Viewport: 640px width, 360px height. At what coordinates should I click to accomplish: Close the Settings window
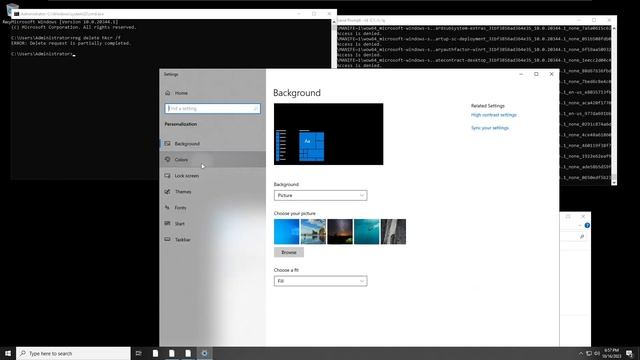pos(551,74)
